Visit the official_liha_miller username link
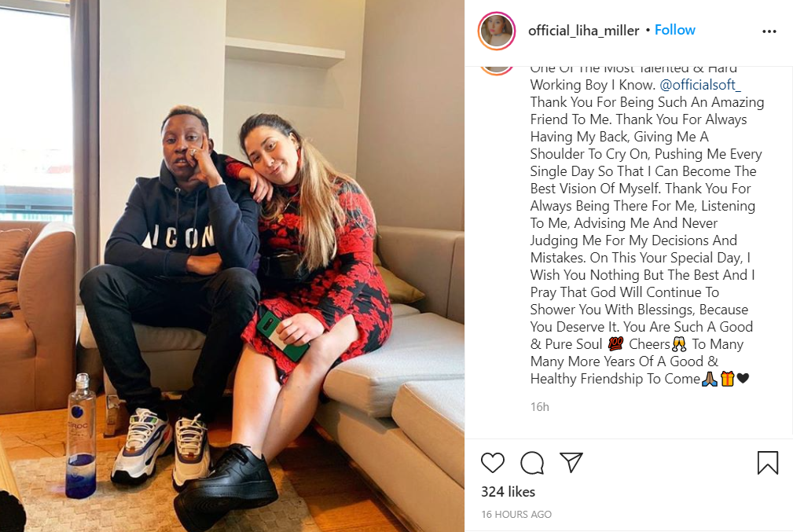The height and width of the screenshot is (532, 793). [x=584, y=31]
